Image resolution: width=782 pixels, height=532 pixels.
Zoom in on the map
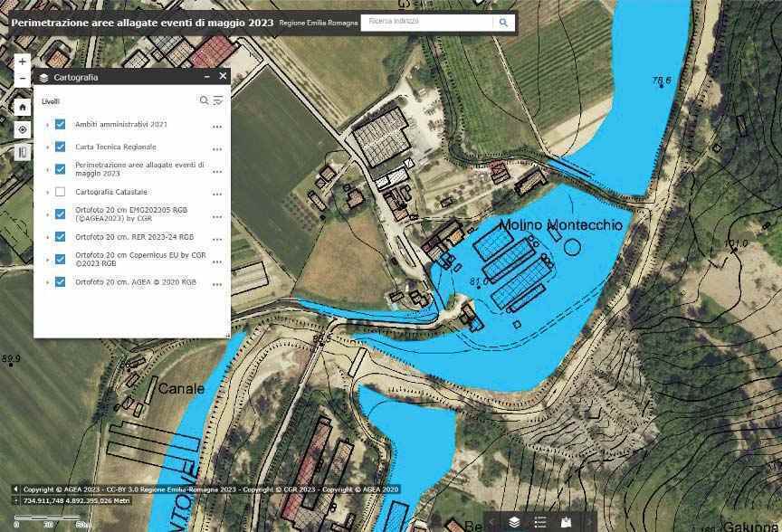point(22,62)
